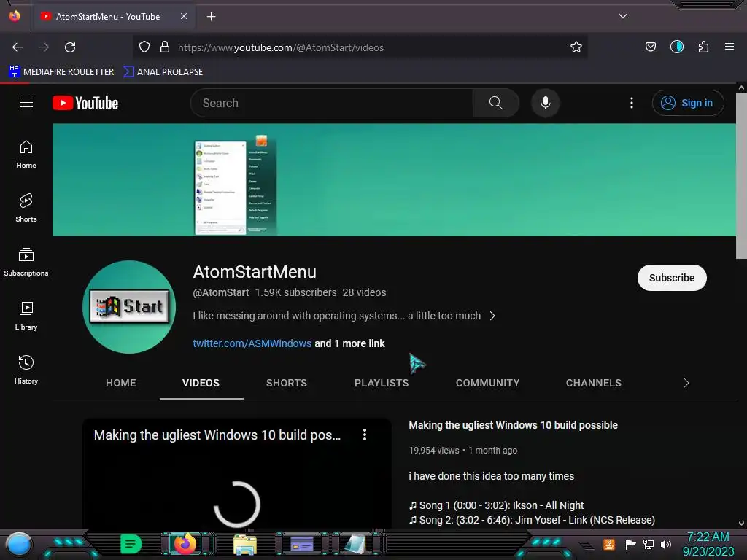Viewport: 747px width, 560px height.
Task: Switch to the HOME channel tab
Action: [120, 383]
